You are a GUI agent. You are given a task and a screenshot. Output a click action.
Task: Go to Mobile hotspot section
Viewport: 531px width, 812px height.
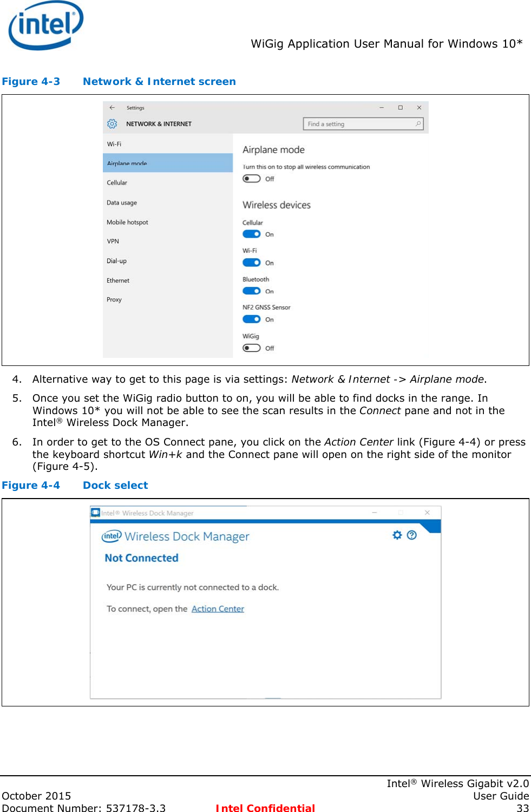coord(127,222)
